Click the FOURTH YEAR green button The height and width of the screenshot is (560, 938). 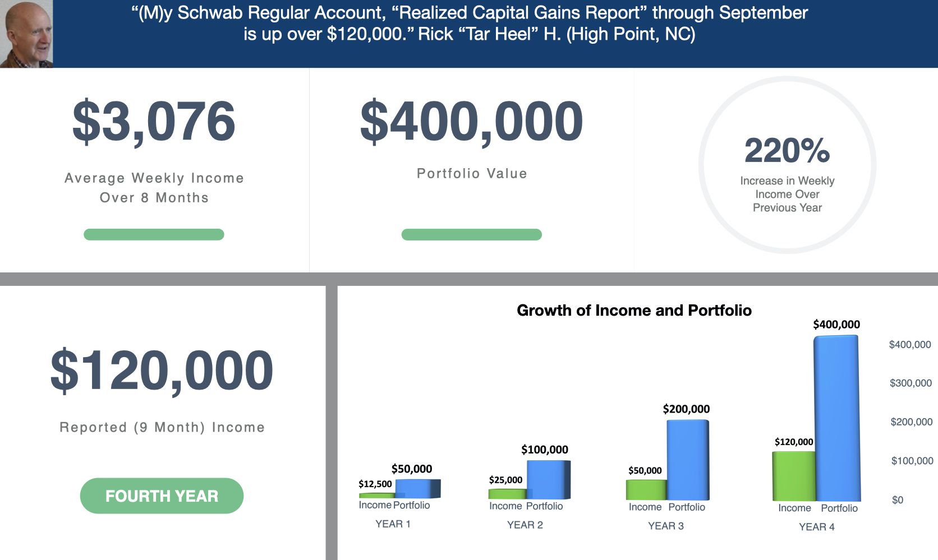[162, 496]
